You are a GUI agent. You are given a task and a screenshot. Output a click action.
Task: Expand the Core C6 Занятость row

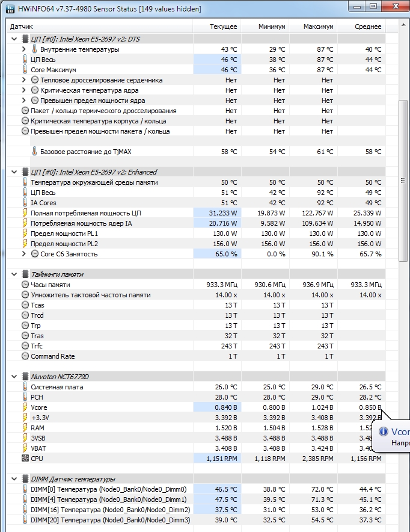click(23, 254)
